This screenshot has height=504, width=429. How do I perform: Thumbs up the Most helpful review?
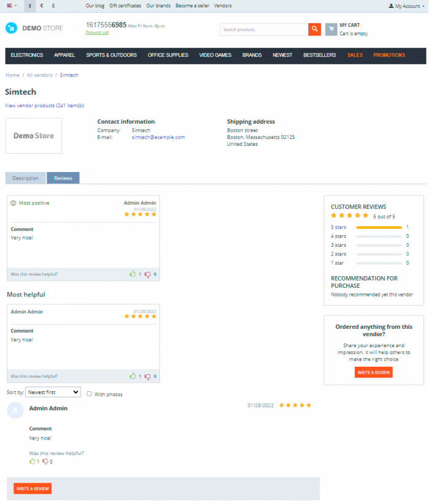tap(132, 376)
